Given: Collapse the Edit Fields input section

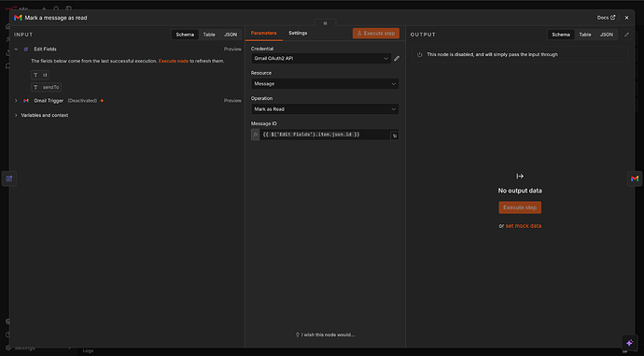Looking at the screenshot, I should tap(16, 49).
